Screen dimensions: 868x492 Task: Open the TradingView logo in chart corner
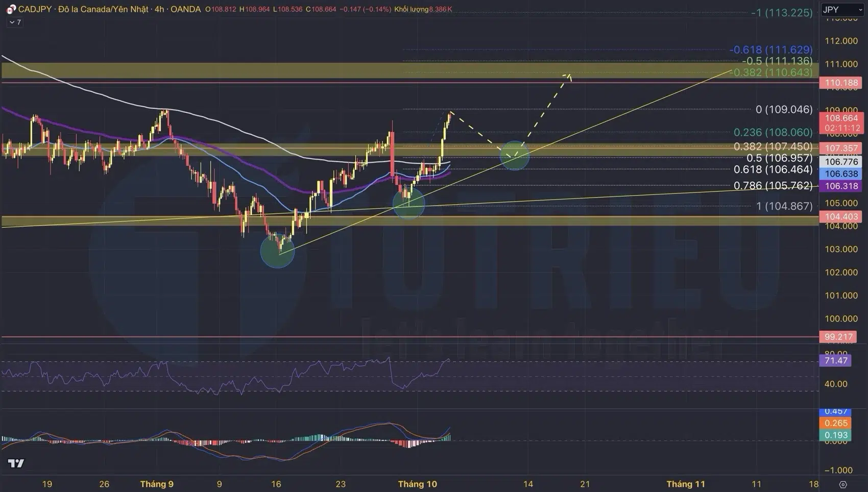point(16,463)
